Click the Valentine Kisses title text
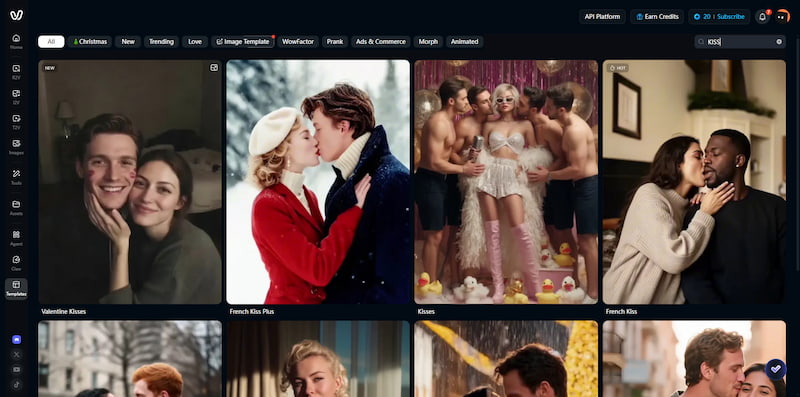 [64, 311]
